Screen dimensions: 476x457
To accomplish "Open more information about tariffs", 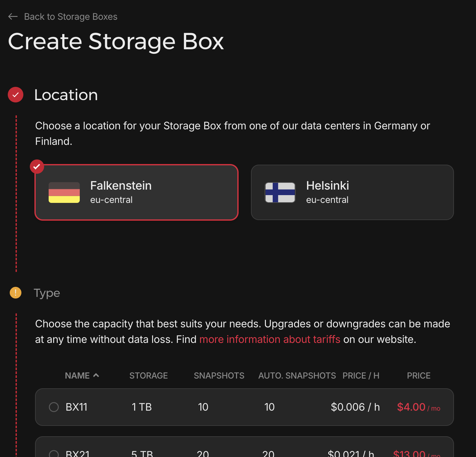I will [270, 339].
